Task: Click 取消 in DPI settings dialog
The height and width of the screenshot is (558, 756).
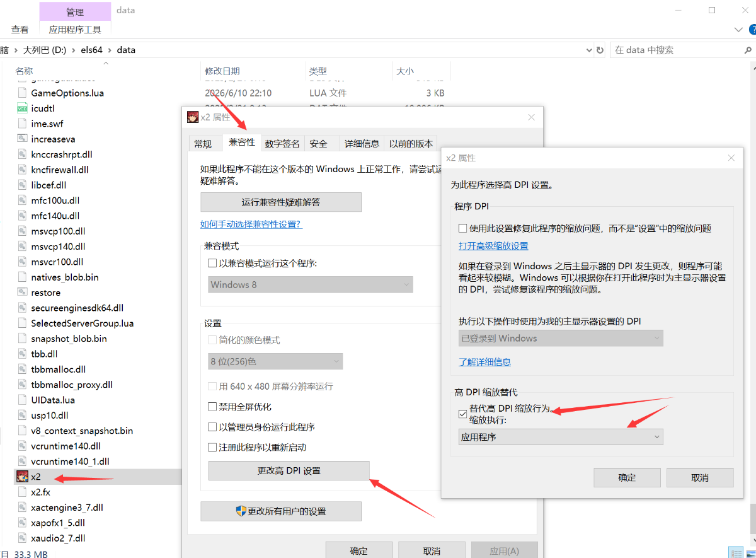Action: click(x=700, y=477)
